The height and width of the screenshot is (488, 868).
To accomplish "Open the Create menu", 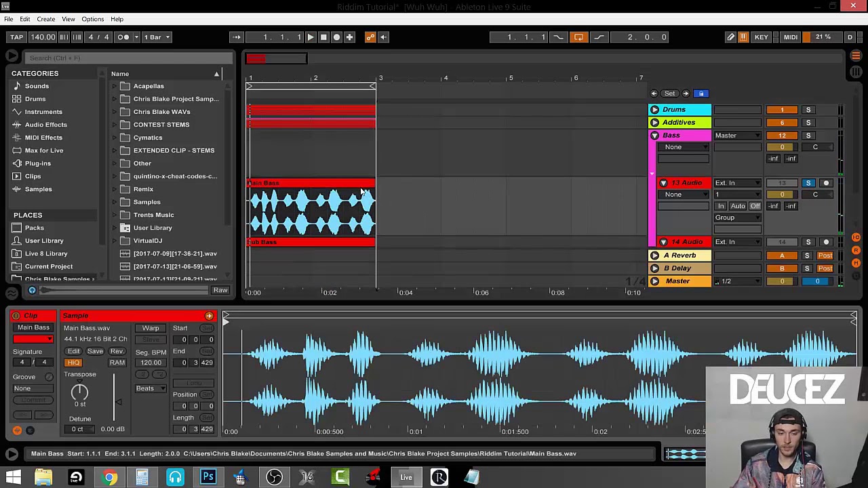I will [x=46, y=19].
